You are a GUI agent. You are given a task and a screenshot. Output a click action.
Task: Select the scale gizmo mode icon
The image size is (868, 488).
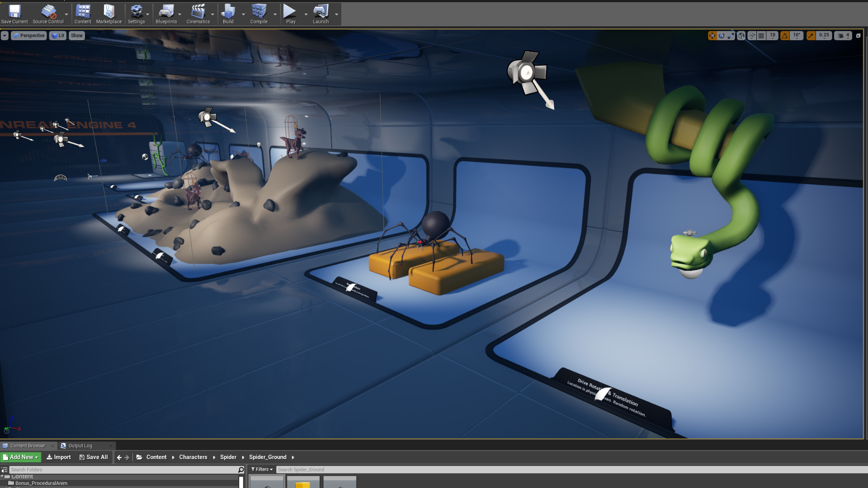click(731, 36)
